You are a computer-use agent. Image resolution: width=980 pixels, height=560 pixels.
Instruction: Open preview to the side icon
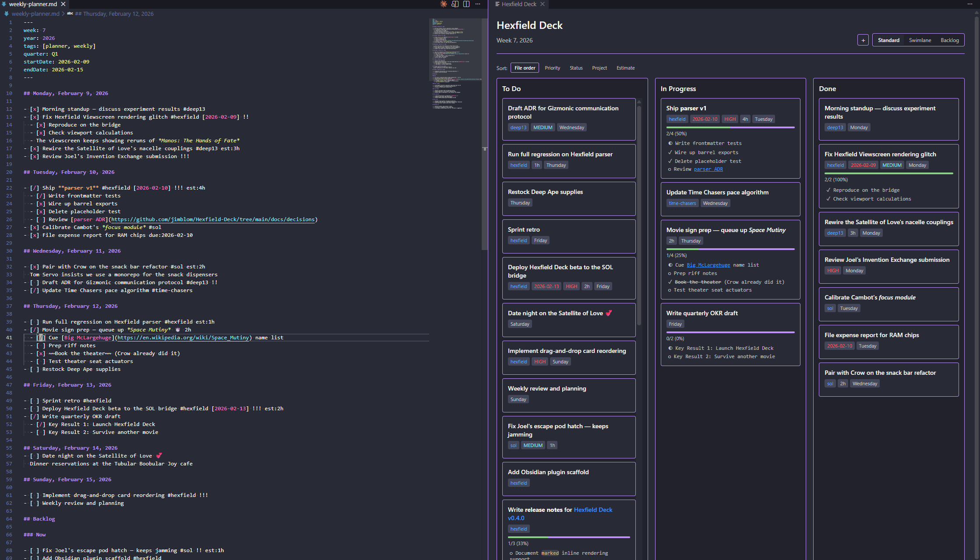click(x=455, y=4)
